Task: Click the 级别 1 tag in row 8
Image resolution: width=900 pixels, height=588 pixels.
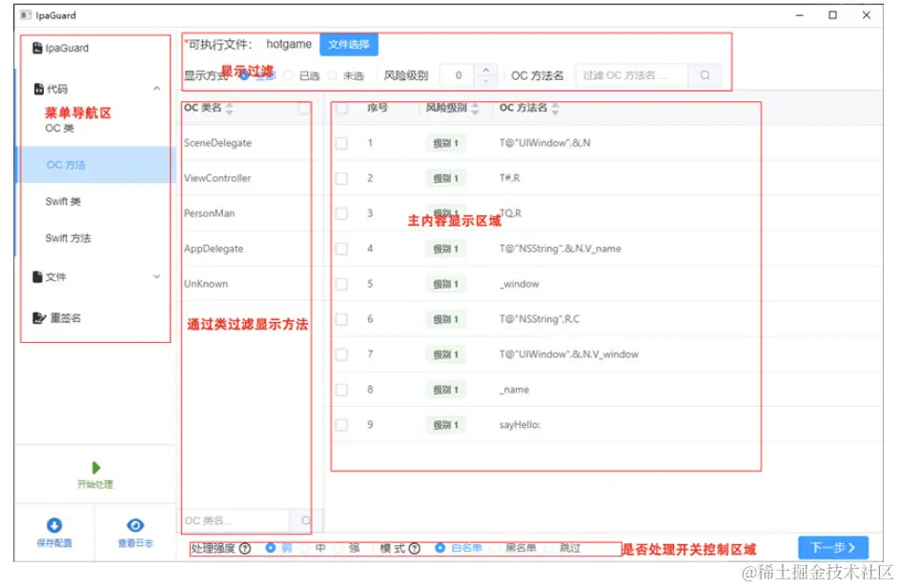Action: (x=446, y=390)
